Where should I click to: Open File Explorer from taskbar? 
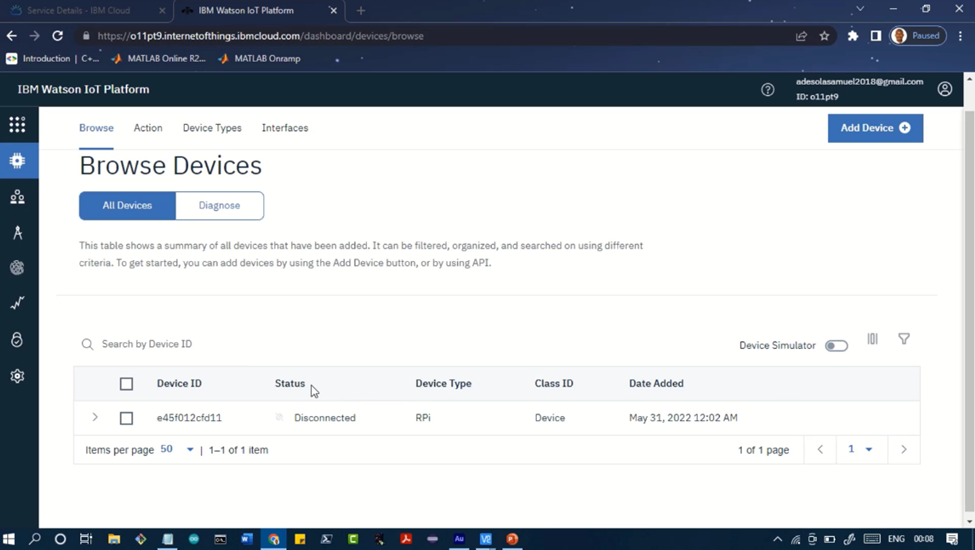114,539
